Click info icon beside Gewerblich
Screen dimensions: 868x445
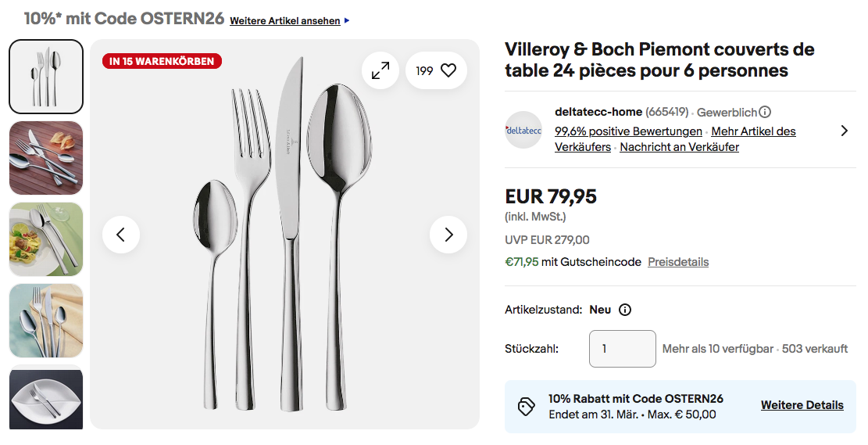click(x=766, y=112)
